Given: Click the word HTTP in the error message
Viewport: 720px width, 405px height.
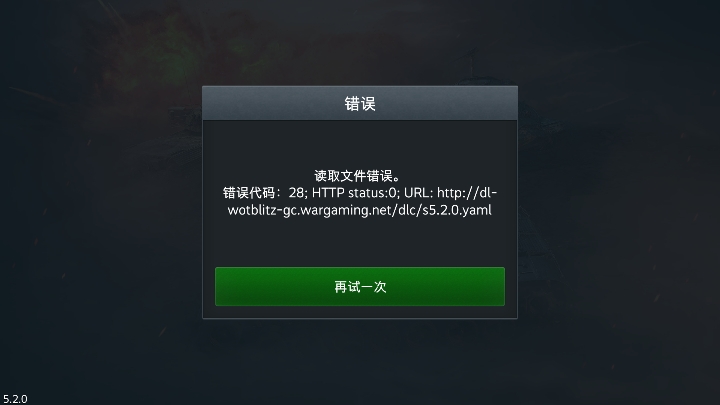Looking at the screenshot, I should (x=328, y=193).
